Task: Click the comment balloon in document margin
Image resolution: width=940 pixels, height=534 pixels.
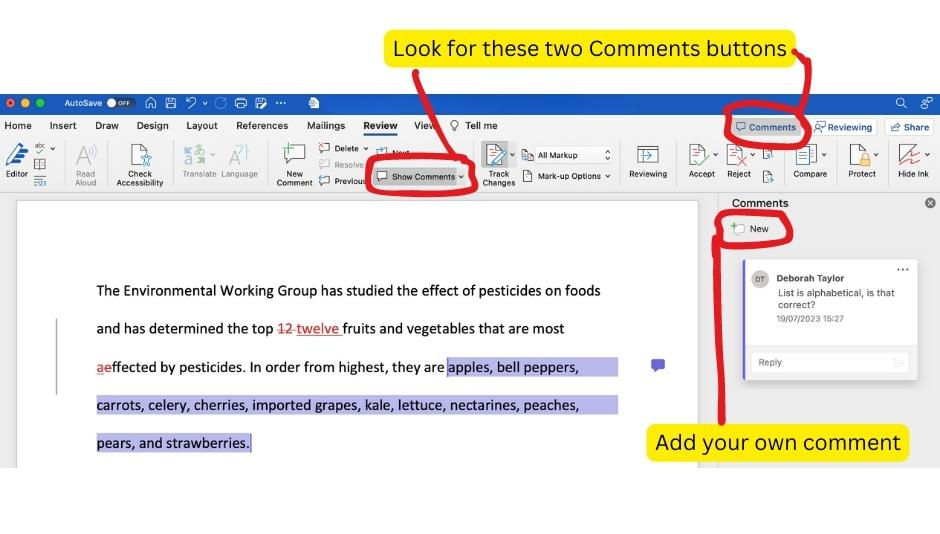Action: pos(658,365)
